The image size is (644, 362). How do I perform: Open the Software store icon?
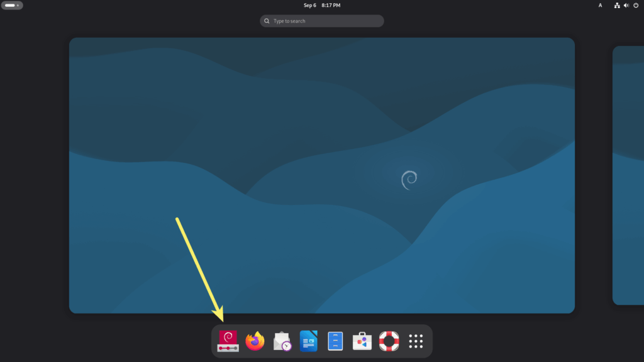coord(362,341)
